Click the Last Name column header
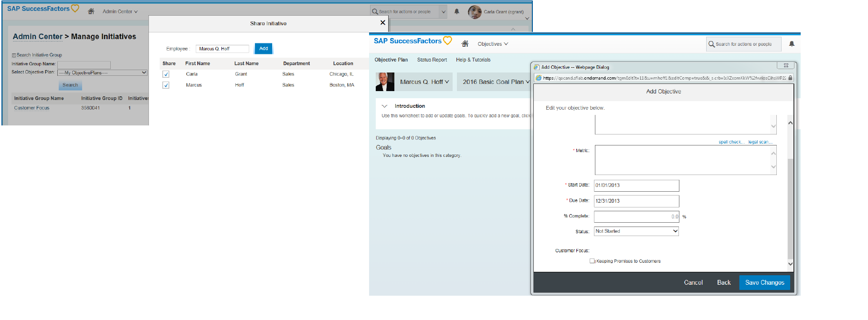Viewport: 868px width, 320px height. point(246,63)
